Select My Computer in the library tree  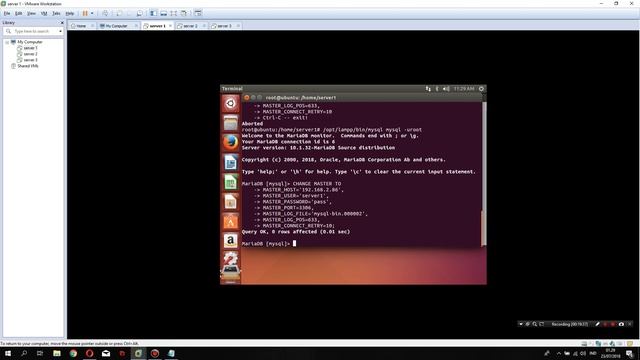[30, 42]
